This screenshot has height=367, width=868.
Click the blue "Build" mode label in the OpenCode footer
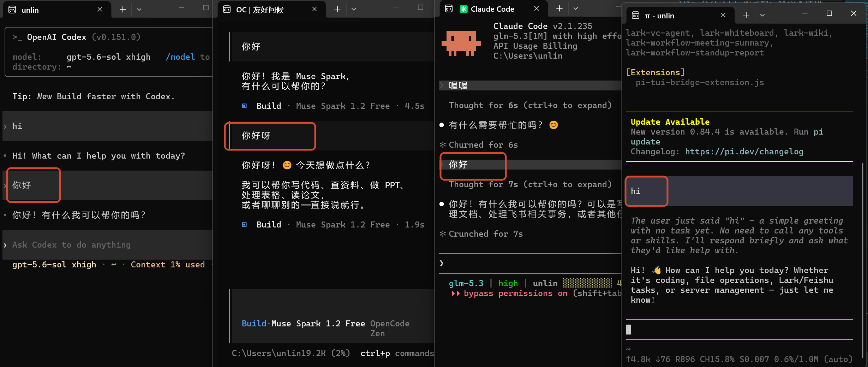tap(254, 324)
